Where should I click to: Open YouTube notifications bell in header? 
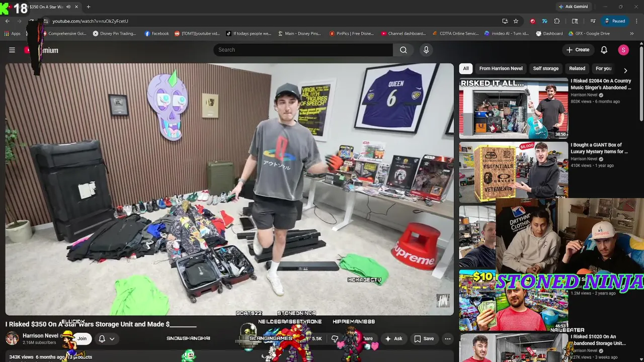click(x=604, y=50)
